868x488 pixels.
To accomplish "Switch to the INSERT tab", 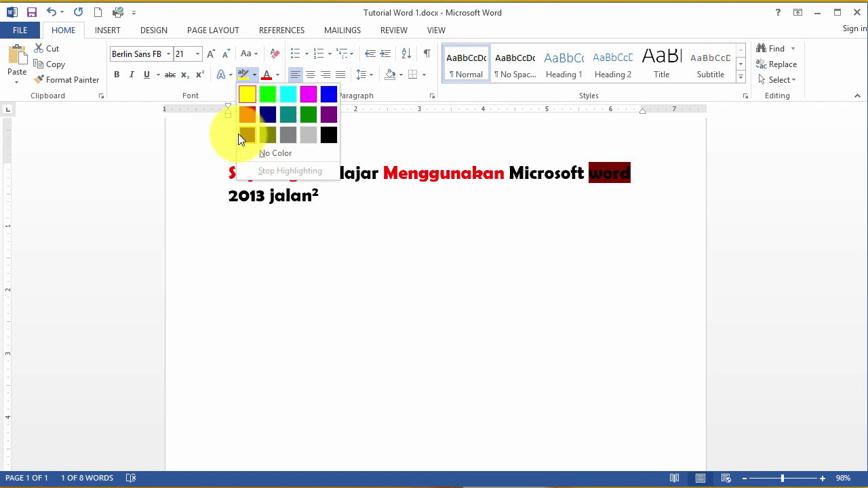I will [x=108, y=30].
